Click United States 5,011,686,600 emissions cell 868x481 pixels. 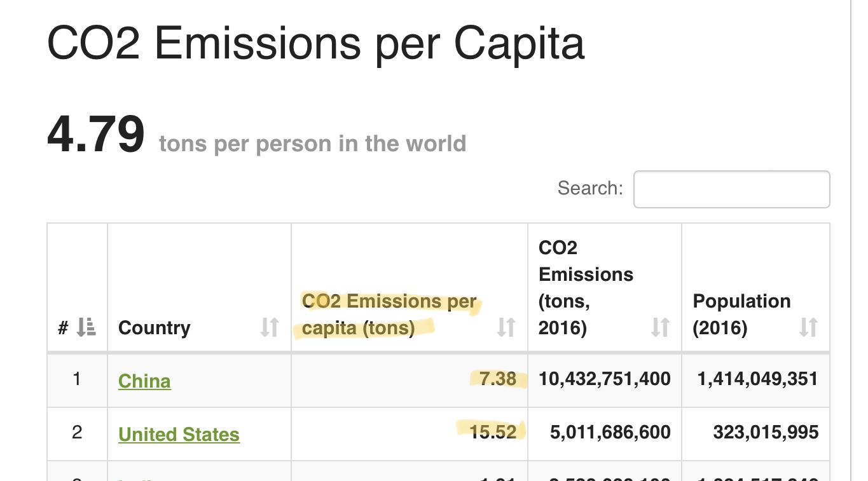click(x=610, y=433)
